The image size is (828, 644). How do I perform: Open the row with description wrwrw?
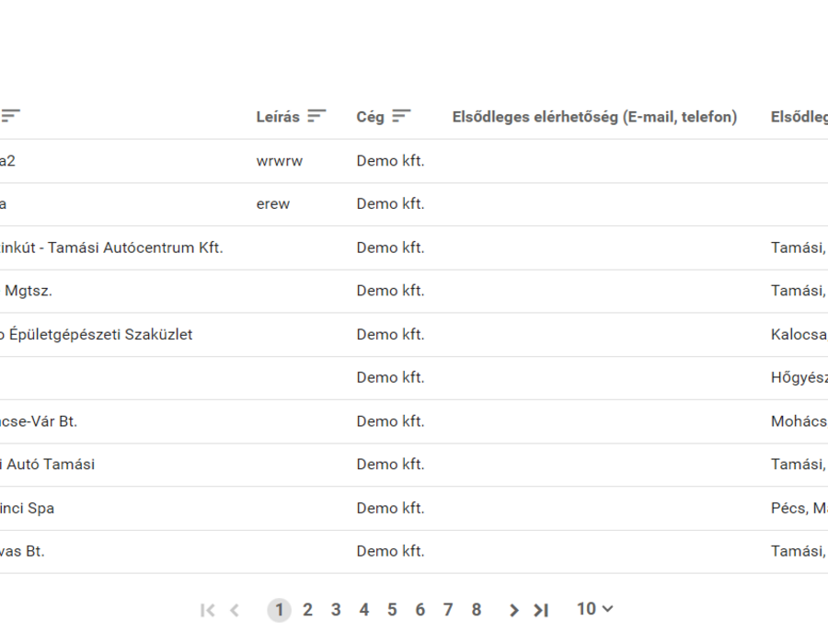(x=414, y=161)
